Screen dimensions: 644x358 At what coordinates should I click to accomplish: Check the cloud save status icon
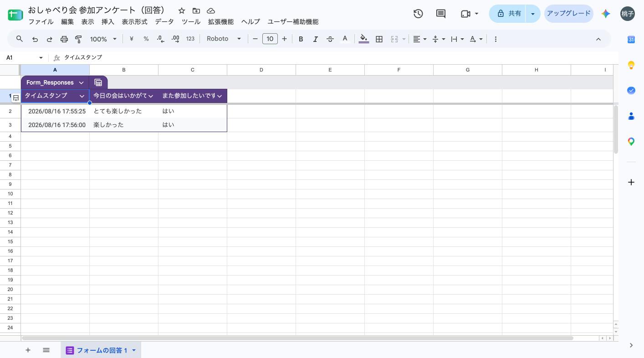point(211,10)
